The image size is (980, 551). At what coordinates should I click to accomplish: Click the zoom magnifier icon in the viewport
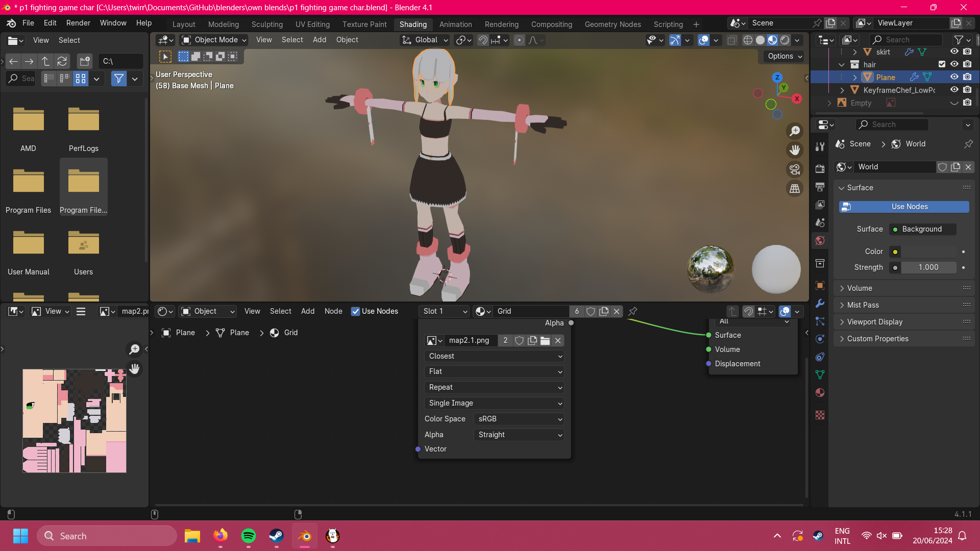tap(795, 131)
